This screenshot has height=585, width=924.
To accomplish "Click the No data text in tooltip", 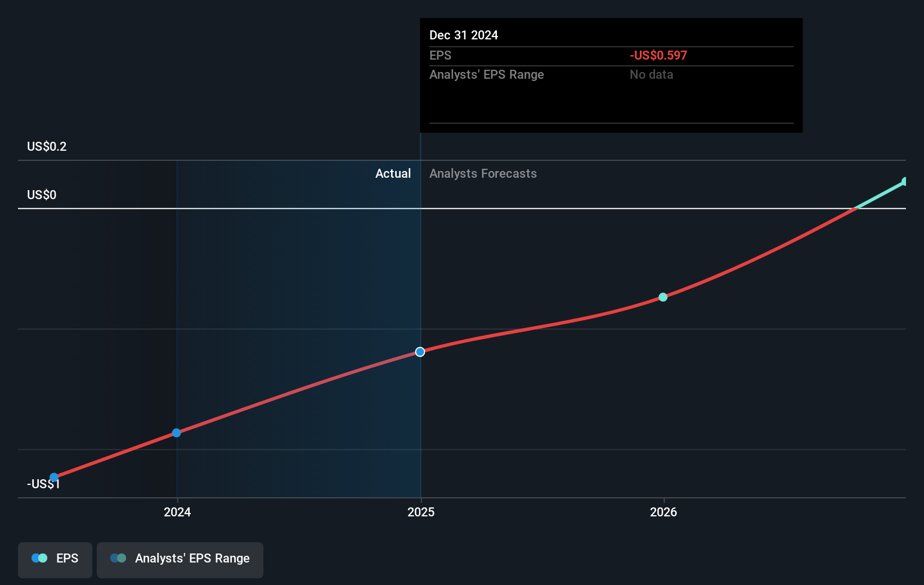I will point(651,74).
